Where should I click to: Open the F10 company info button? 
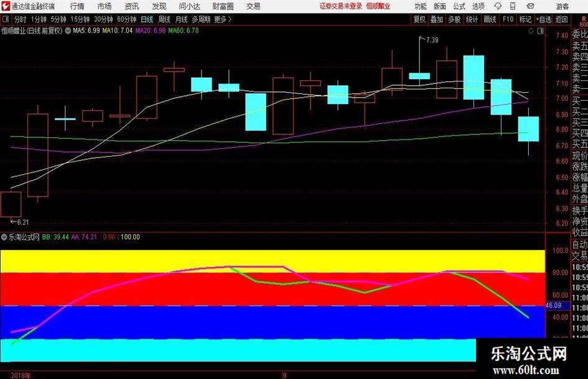point(508,19)
